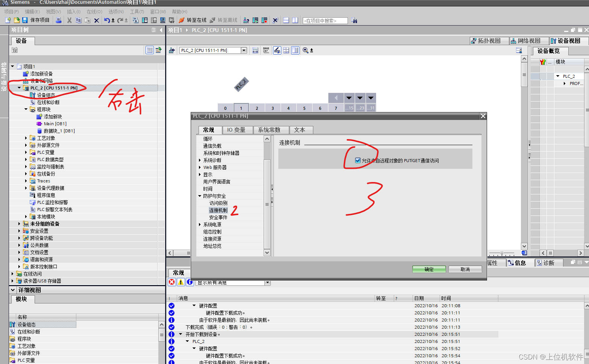The image size is (589, 364).
Task: Expand the 在线访问 project tree node
Action: tap(12, 274)
